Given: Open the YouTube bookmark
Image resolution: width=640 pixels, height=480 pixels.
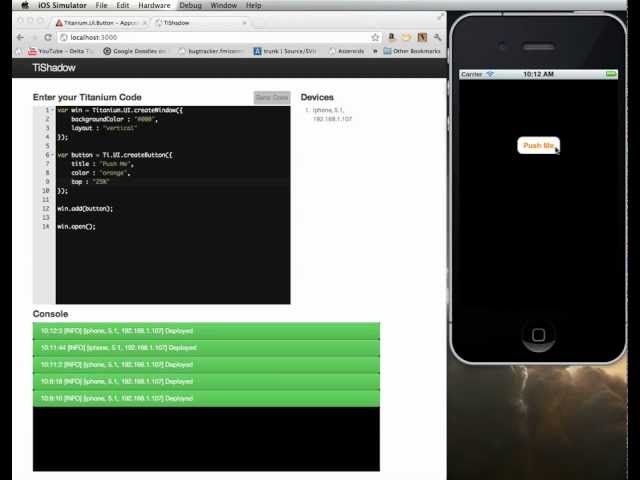Looking at the screenshot, I should [60, 51].
